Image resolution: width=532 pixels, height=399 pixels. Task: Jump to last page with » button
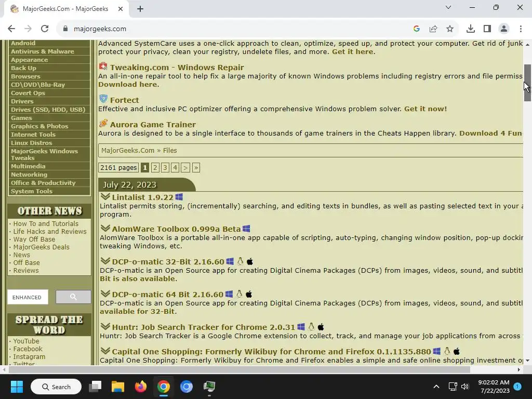pyautogui.click(x=196, y=168)
